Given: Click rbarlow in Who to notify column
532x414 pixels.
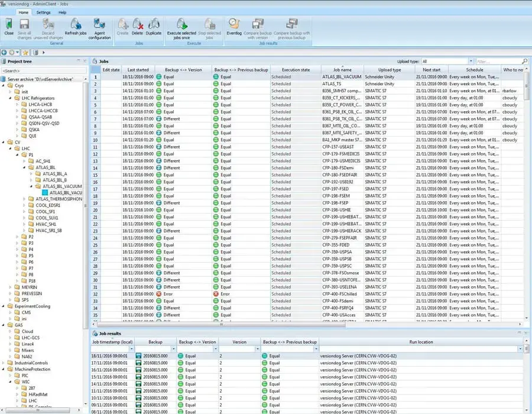Looking at the screenshot, I should [x=510, y=91].
